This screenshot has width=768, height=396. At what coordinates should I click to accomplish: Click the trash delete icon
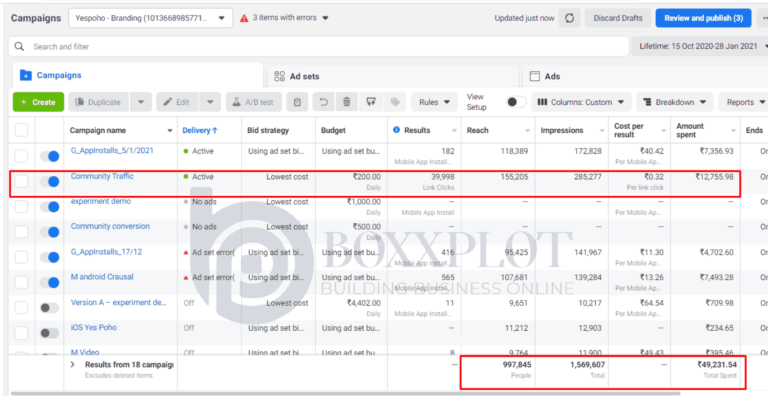(x=347, y=102)
